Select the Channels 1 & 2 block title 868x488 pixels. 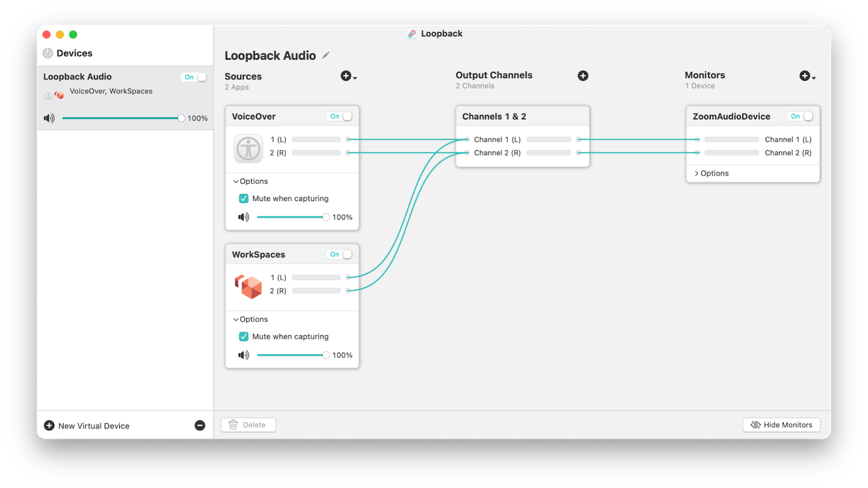pos(494,117)
